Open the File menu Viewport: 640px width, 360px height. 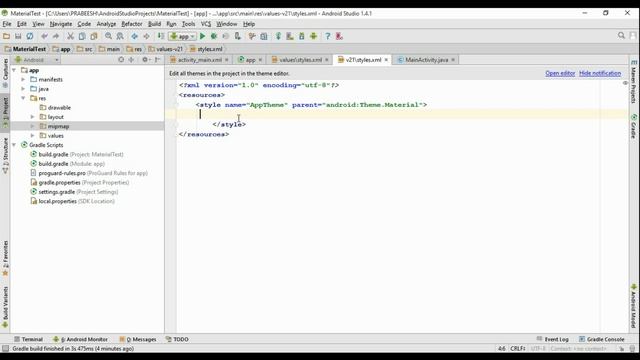[7, 24]
